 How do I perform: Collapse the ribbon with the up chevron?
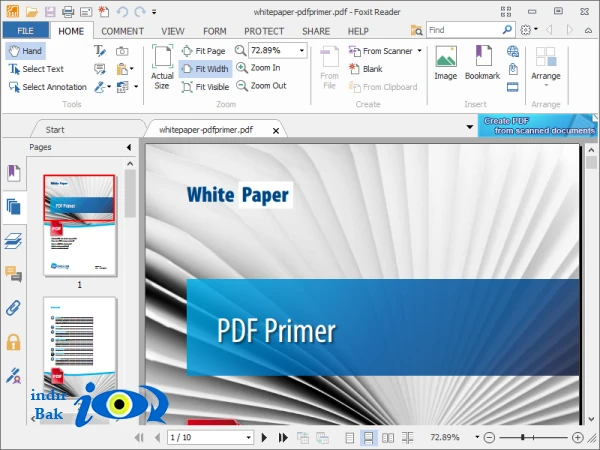[x=589, y=30]
